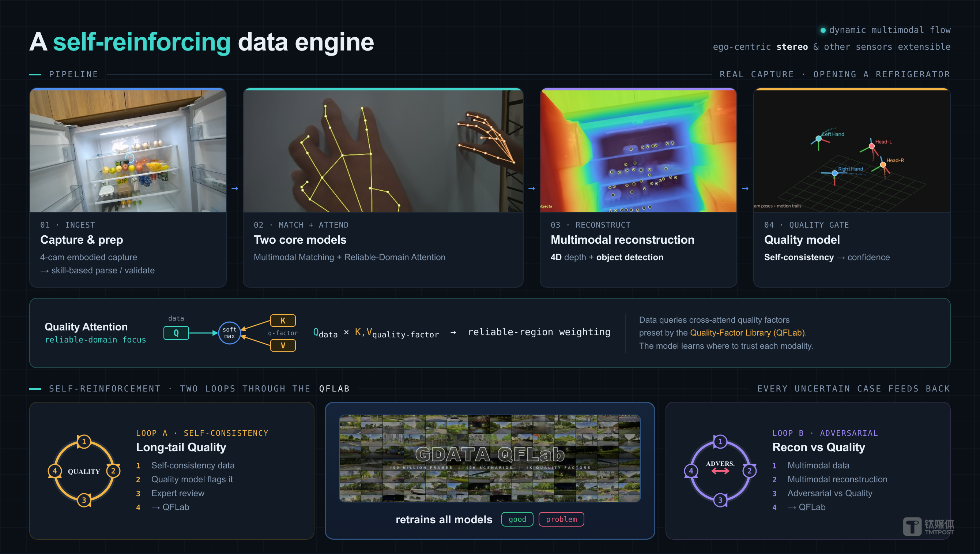Click node 3 on the purple Adversarial loop
Image resolution: width=980 pixels, height=554 pixels.
720,500
